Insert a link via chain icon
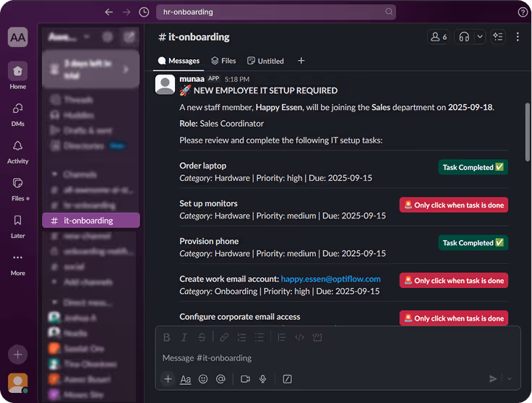 click(224, 337)
